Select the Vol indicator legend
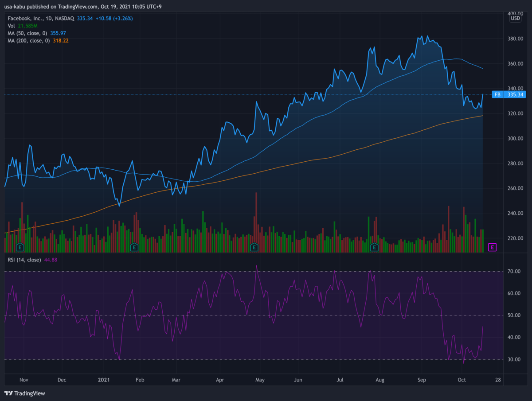 point(11,26)
